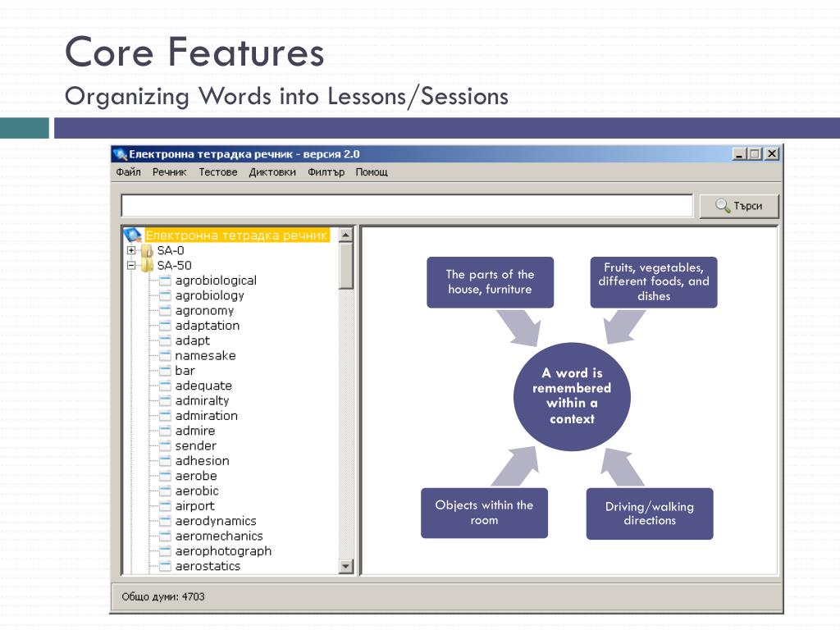Viewport: 840px width, 630px height.
Task: Select the word 'adhesion'
Action: [202, 460]
